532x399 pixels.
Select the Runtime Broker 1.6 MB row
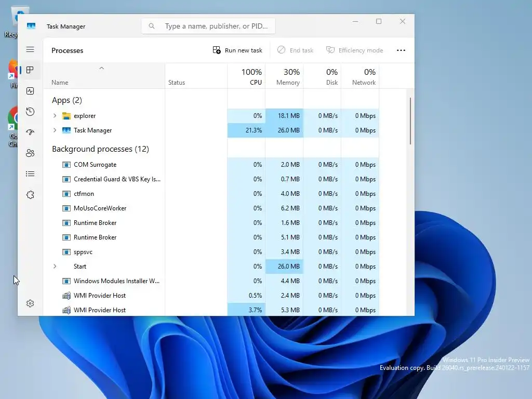coord(211,223)
